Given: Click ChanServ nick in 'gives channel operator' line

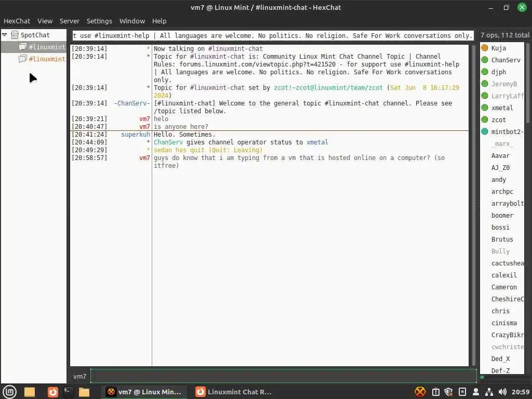Looking at the screenshot, I should click(168, 142).
